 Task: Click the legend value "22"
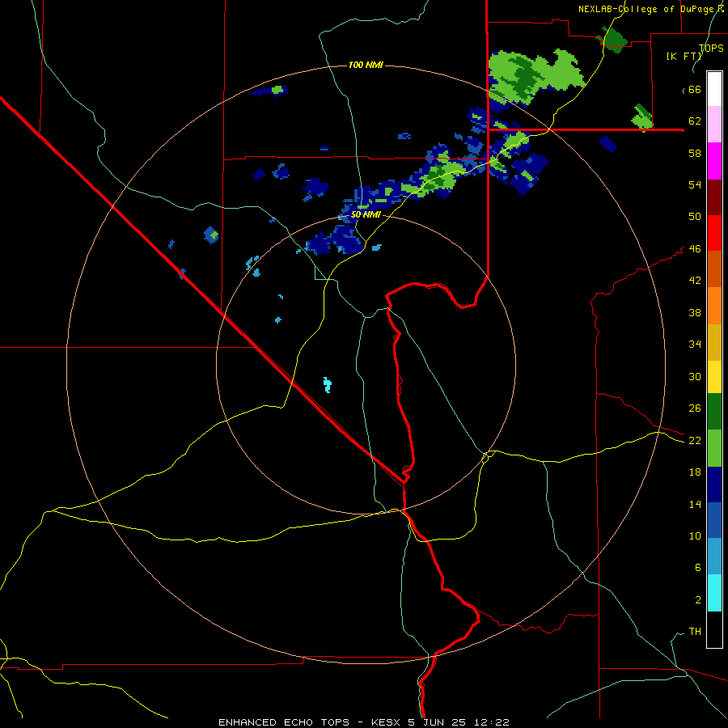tap(695, 441)
